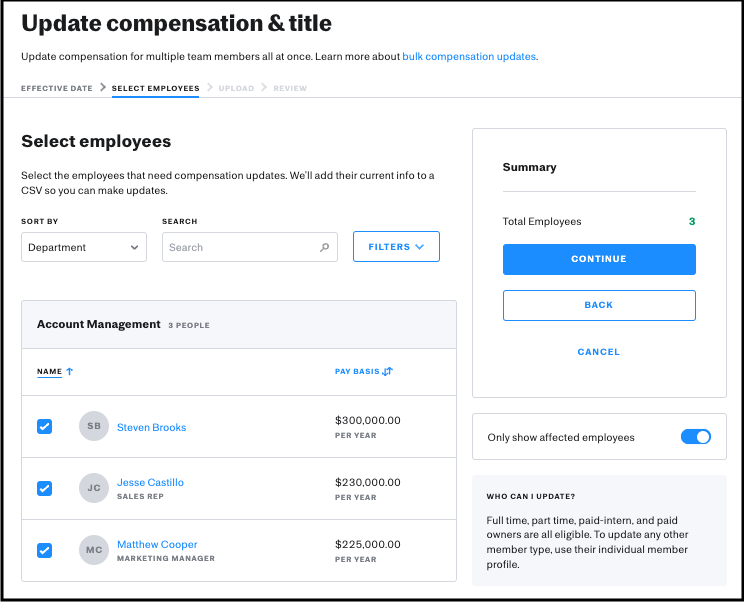Click Matthew Cooper MC avatar
The width and height of the screenshot is (744, 602).
click(x=93, y=550)
